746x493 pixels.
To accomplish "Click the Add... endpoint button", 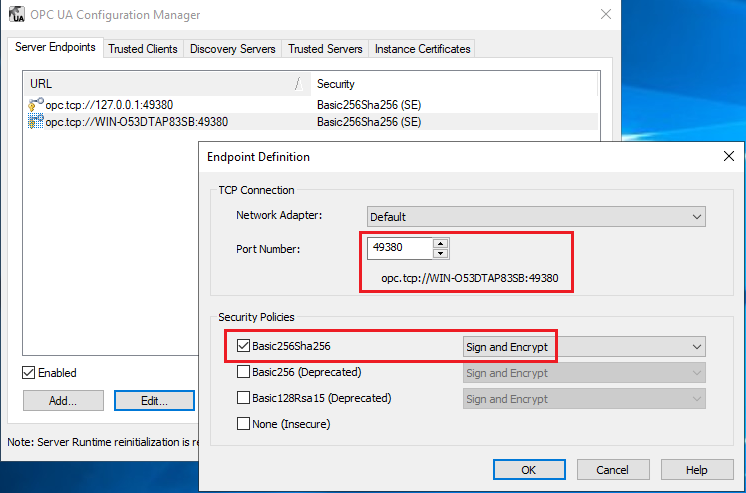I will coord(62,400).
